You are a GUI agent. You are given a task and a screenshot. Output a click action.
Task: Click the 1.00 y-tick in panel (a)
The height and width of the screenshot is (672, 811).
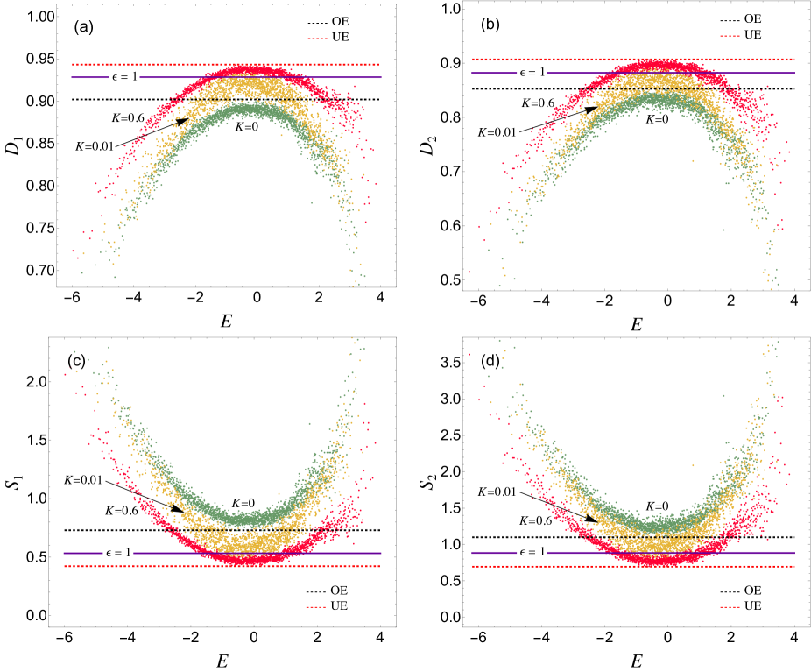39,17
